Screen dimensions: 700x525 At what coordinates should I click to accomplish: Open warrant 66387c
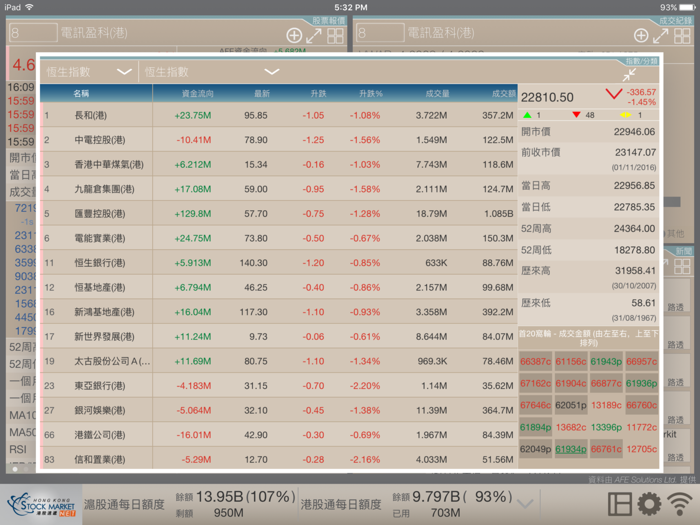pos(535,362)
